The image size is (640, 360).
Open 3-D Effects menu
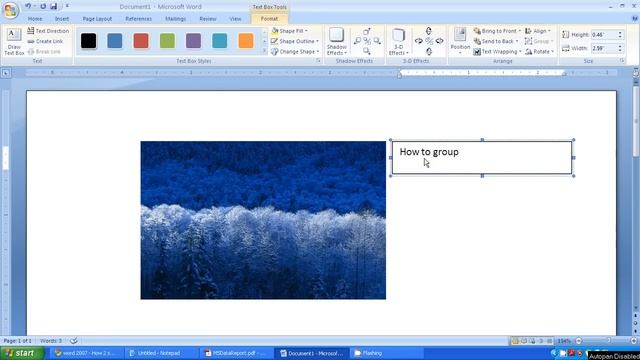(x=399, y=42)
